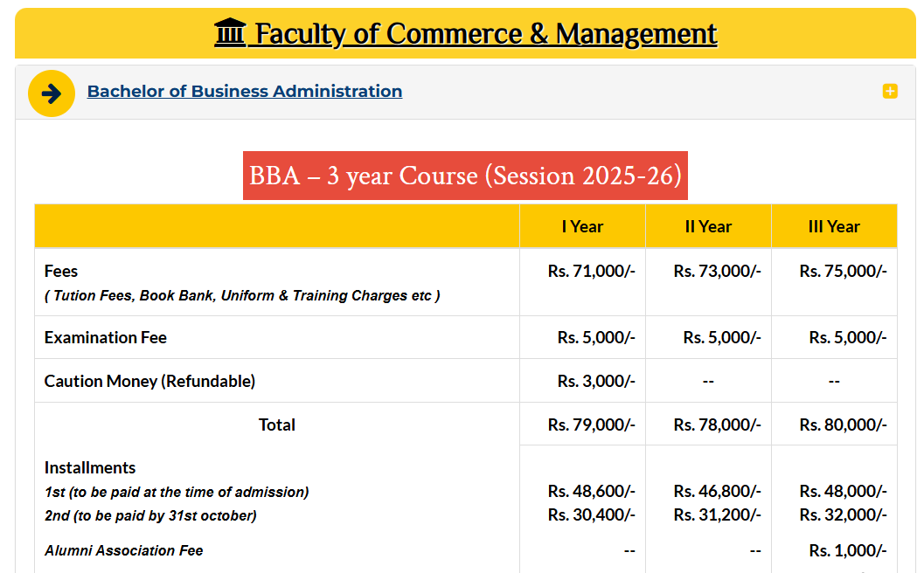924x573 pixels.
Task: Expand the Bachelor of Business Administration section
Action: tap(890, 91)
